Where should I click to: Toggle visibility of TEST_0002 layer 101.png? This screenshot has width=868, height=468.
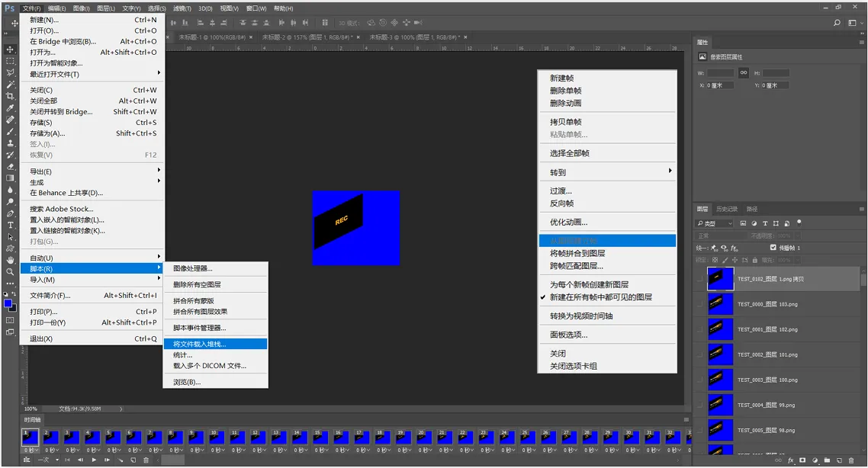pyautogui.click(x=699, y=354)
